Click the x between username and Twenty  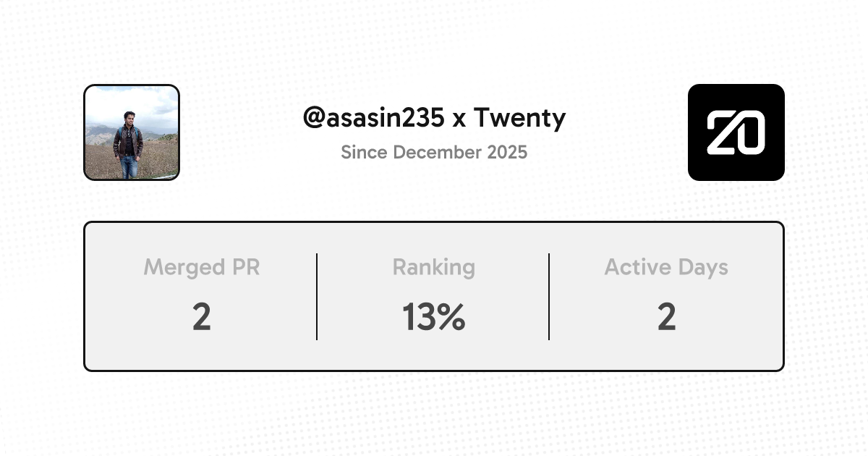pos(459,119)
